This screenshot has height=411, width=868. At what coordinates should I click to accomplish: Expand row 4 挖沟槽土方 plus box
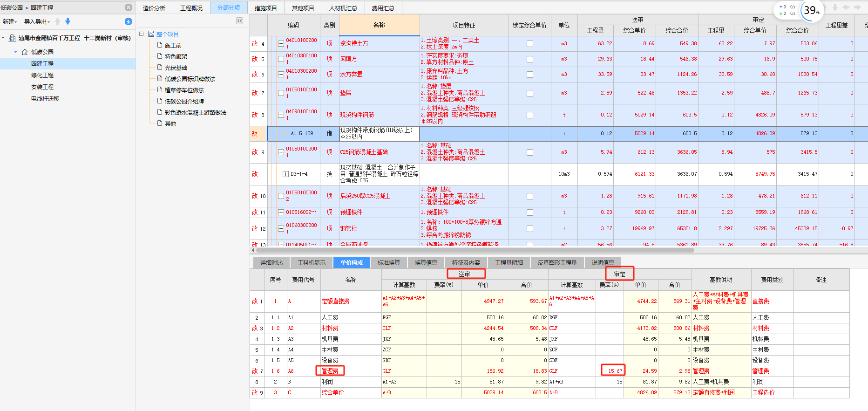tap(281, 43)
